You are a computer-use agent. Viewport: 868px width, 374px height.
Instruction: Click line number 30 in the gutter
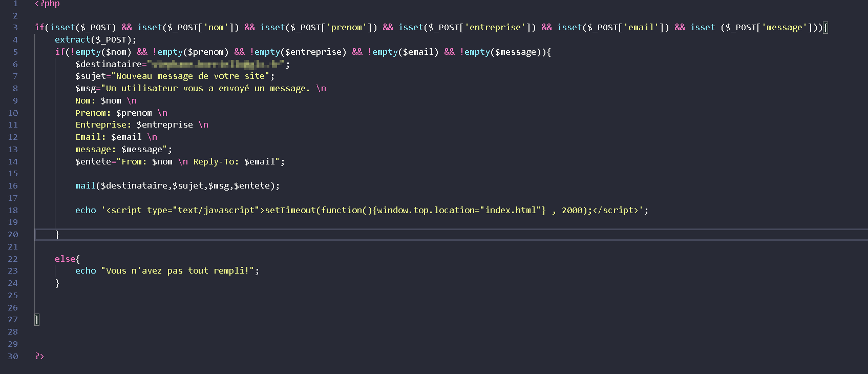[13, 357]
